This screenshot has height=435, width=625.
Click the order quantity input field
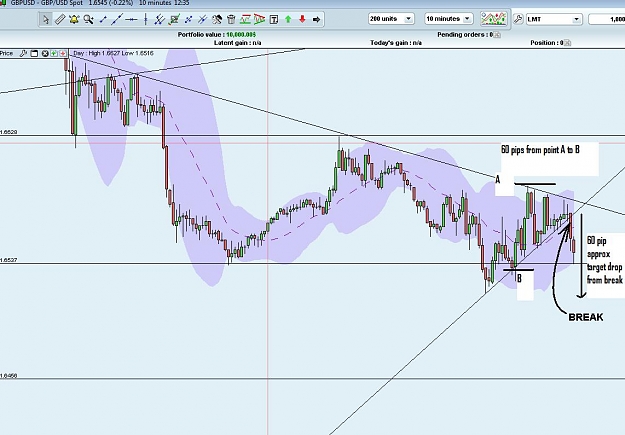pos(606,19)
